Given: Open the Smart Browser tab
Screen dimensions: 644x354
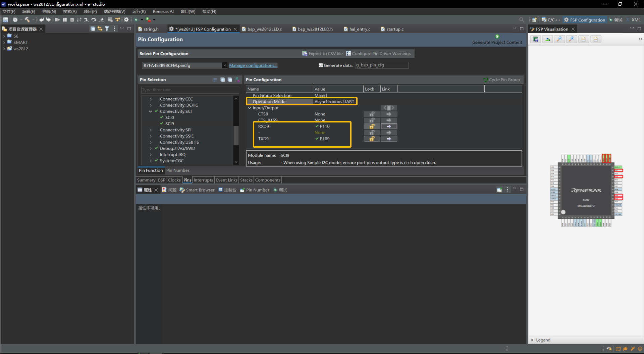Looking at the screenshot, I should tap(197, 190).
